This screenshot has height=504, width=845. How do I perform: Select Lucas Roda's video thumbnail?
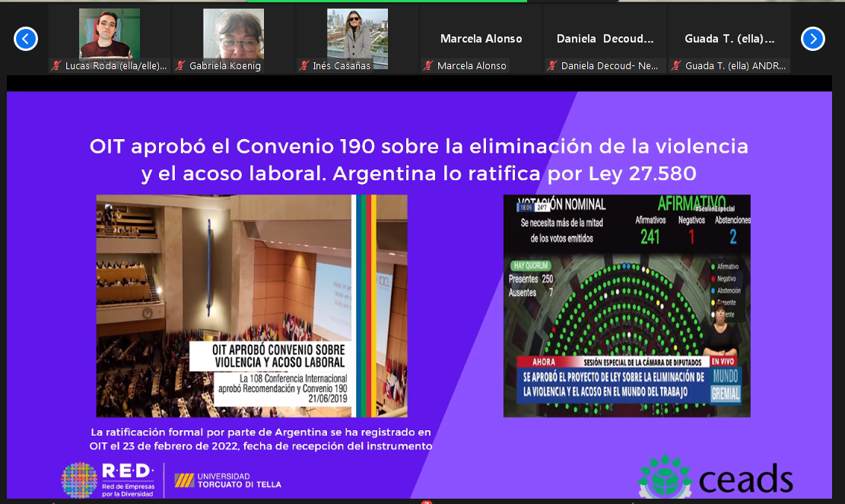point(110,33)
